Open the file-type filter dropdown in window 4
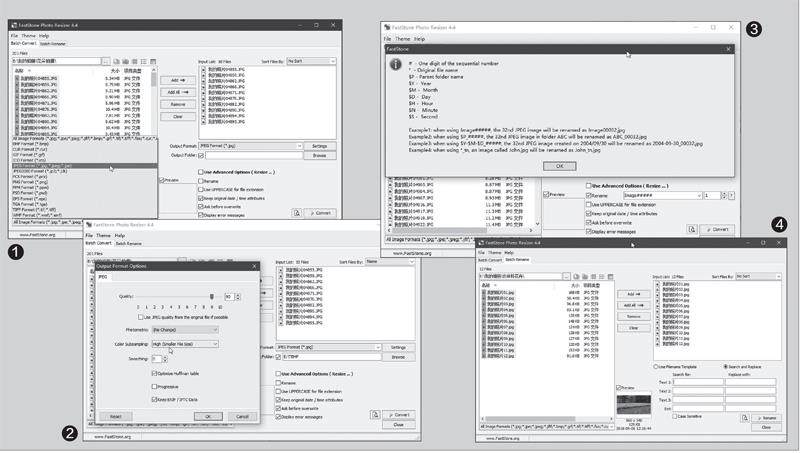This screenshot has height=453, width=800. pyautogui.click(x=547, y=426)
